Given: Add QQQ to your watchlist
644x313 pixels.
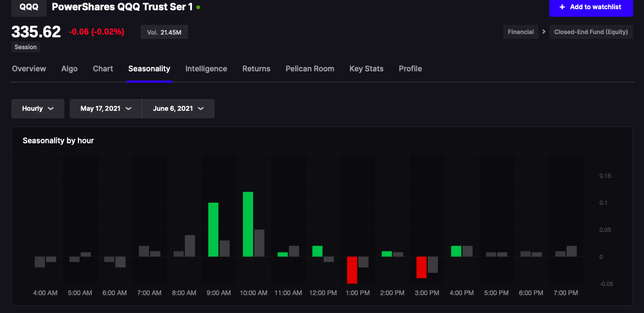Looking at the screenshot, I should [x=591, y=7].
